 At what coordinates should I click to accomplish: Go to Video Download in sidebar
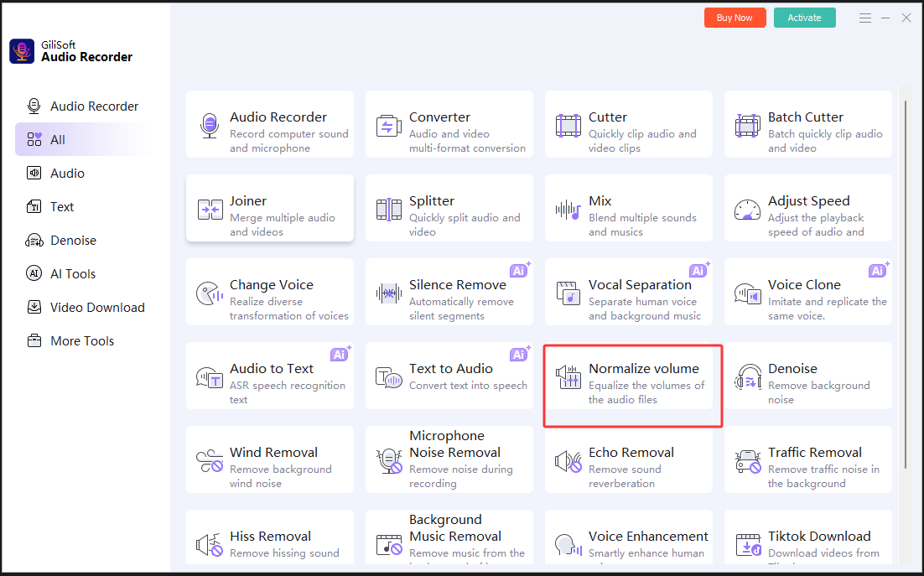82,308
